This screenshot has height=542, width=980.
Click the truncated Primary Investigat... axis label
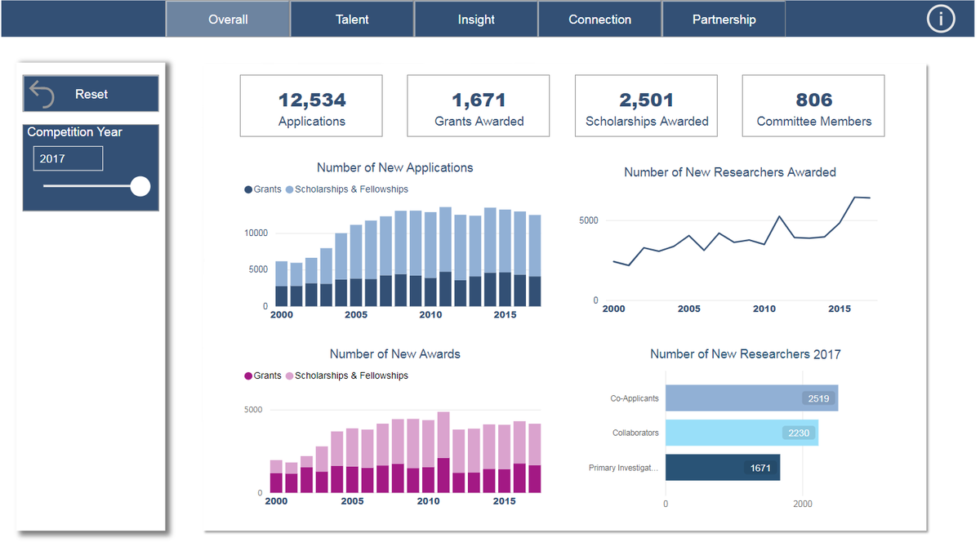[x=623, y=468]
